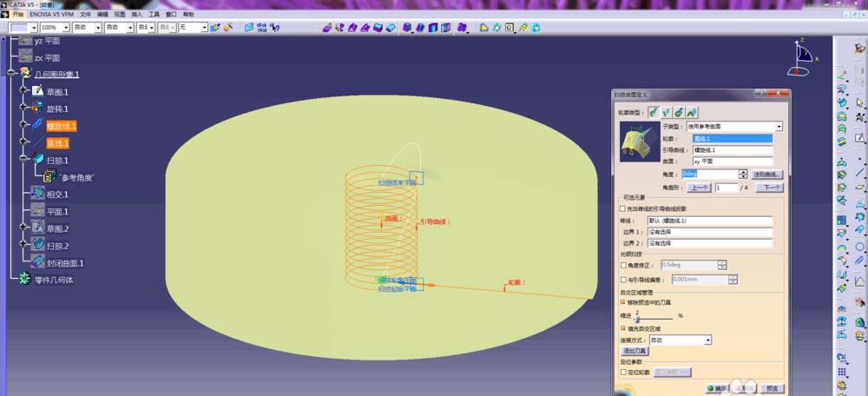Click the 预览 preview button
Image resolution: width=868 pixels, height=396 pixels.
[773, 388]
